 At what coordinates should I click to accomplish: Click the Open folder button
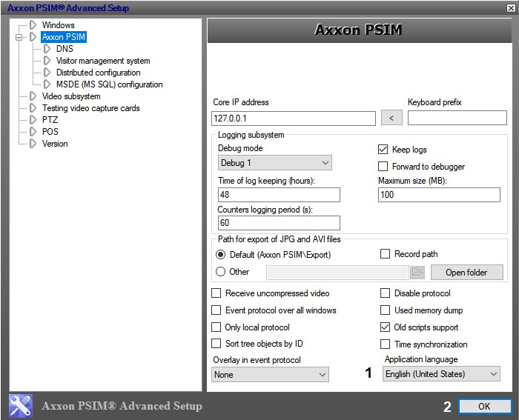pyautogui.click(x=466, y=272)
